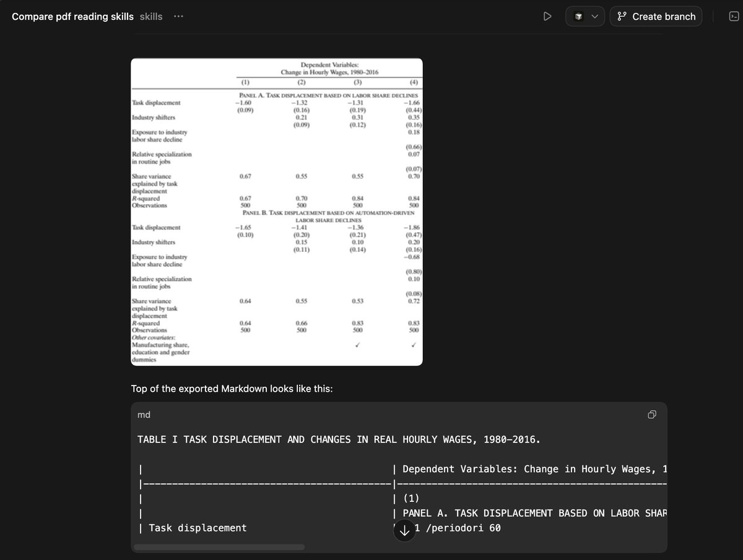Click the scroll-to-bottom arrow button

405,530
